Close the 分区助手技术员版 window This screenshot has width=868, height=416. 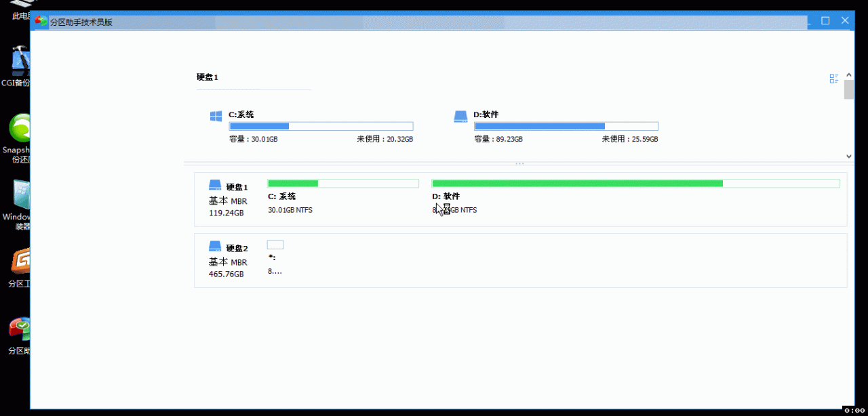coord(845,21)
